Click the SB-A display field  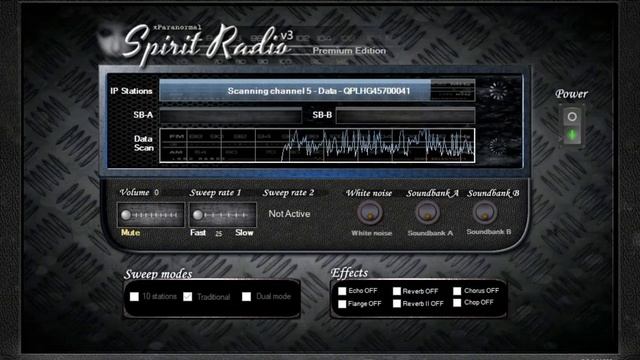pyautogui.click(x=231, y=116)
